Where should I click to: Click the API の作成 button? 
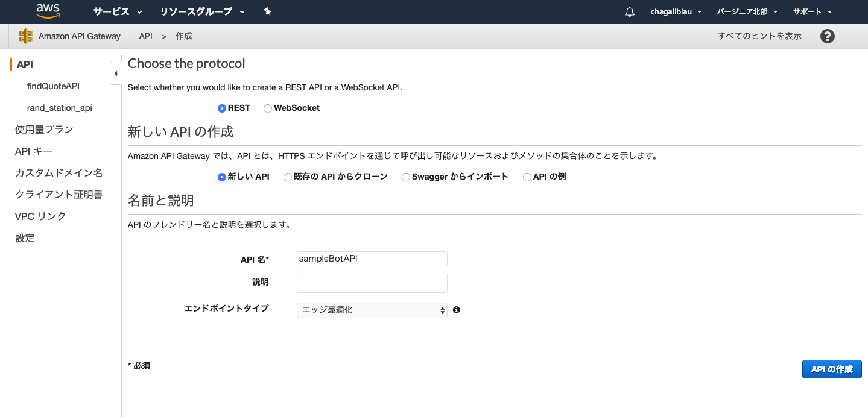pyautogui.click(x=832, y=369)
